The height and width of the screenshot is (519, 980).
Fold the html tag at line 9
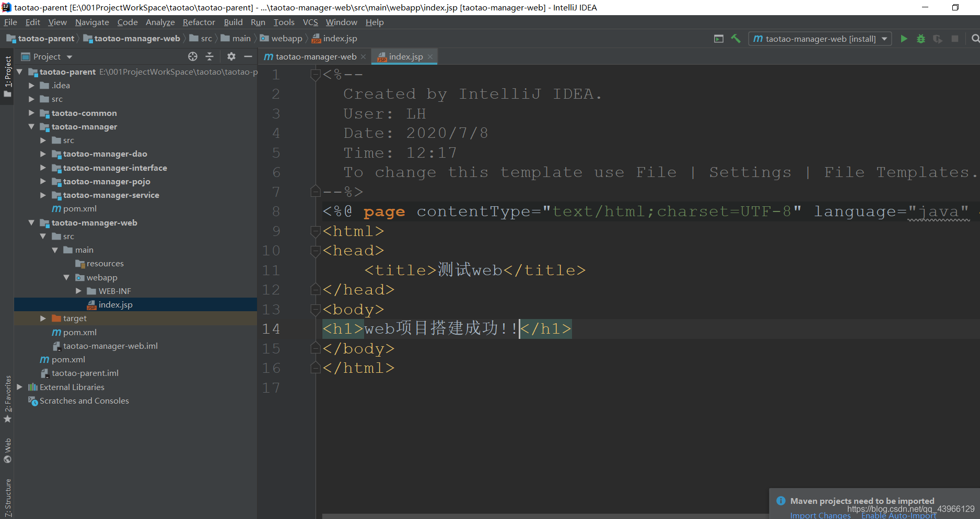(x=315, y=231)
